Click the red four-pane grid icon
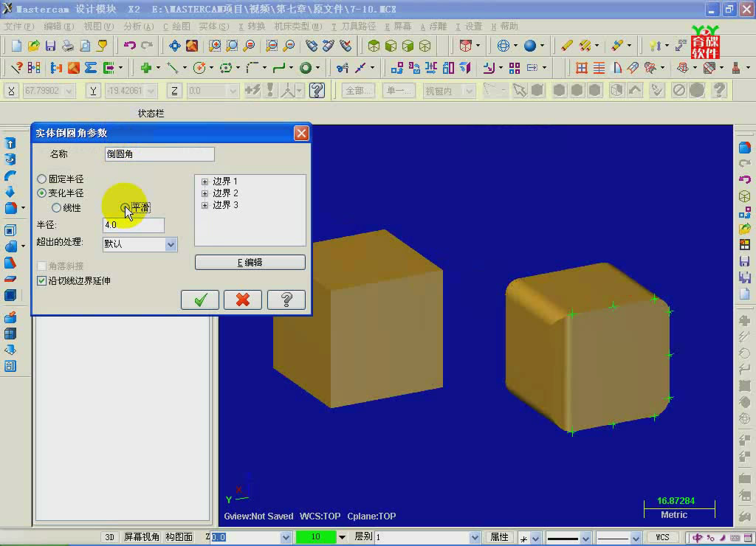 582,68
